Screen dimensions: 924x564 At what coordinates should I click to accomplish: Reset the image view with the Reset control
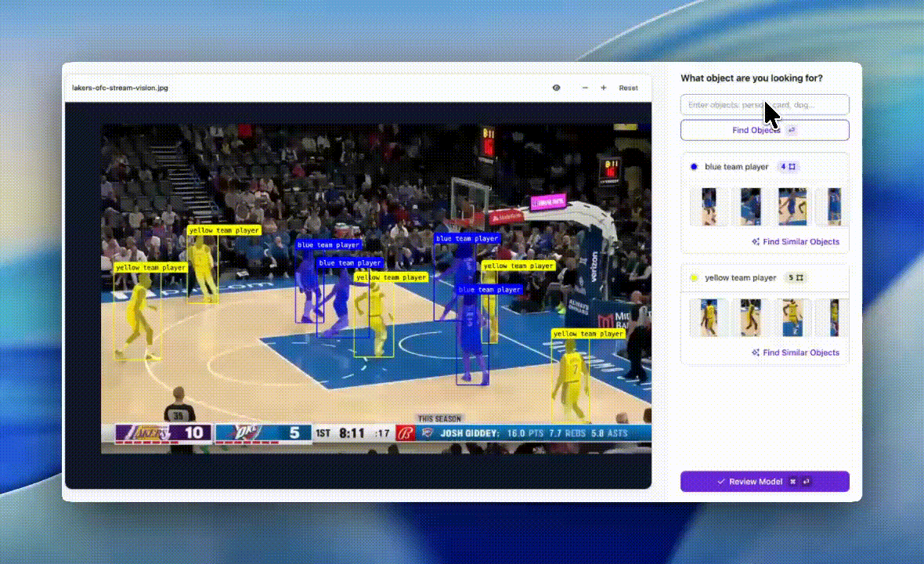(628, 88)
